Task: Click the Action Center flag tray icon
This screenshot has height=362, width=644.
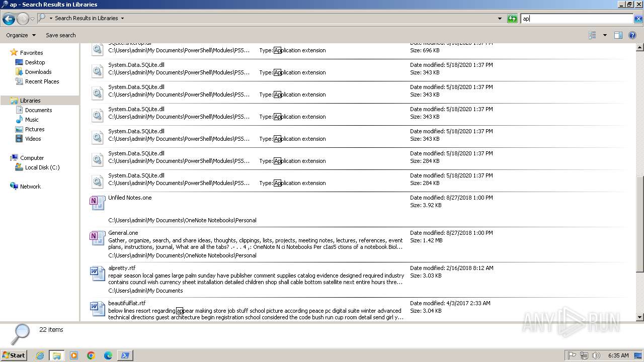Action: 572,355
